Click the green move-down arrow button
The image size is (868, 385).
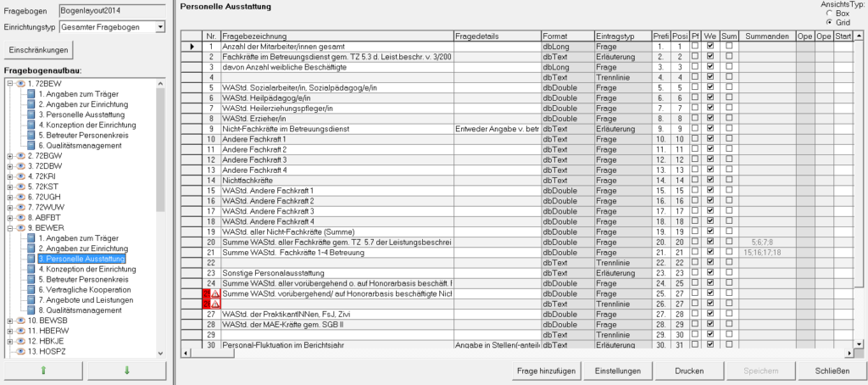click(x=126, y=371)
